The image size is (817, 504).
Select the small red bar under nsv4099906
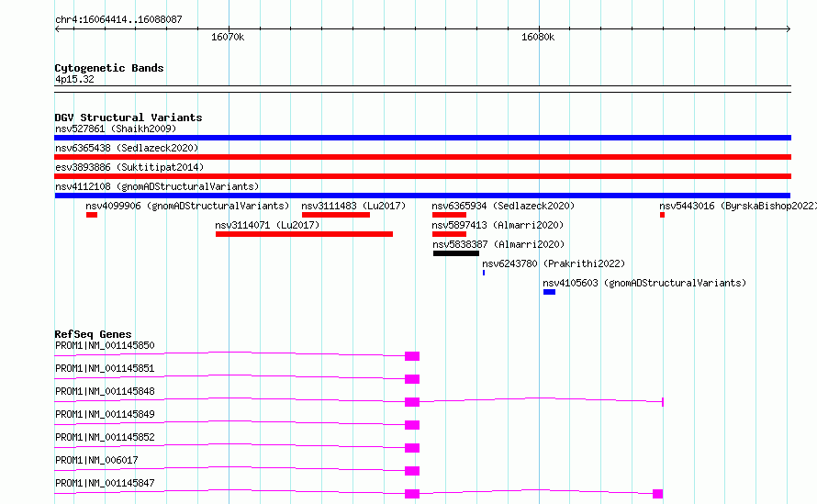(92, 215)
